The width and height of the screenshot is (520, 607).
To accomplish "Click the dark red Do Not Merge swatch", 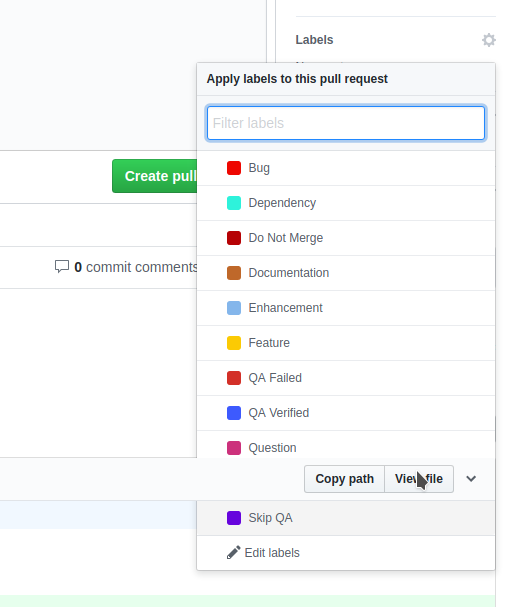I will coord(234,238).
